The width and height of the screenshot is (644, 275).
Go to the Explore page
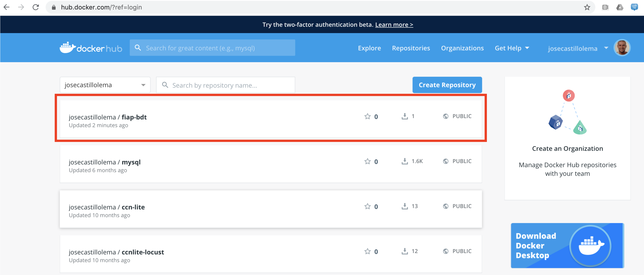tap(369, 48)
